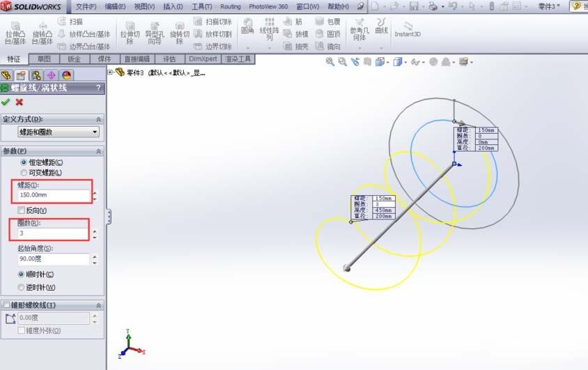Viewport: 588px width, 370px height.
Task: Click the 圈数 revolutions value field
Action: [53, 233]
